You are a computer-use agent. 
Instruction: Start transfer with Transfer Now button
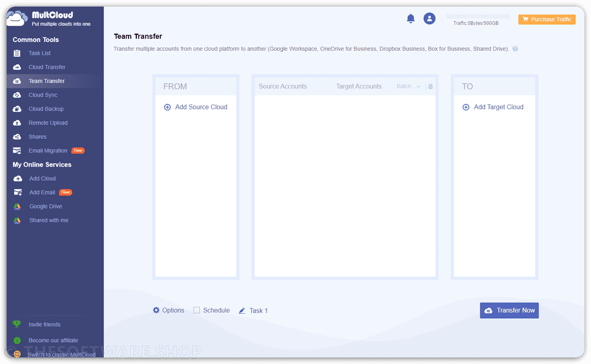point(509,310)
